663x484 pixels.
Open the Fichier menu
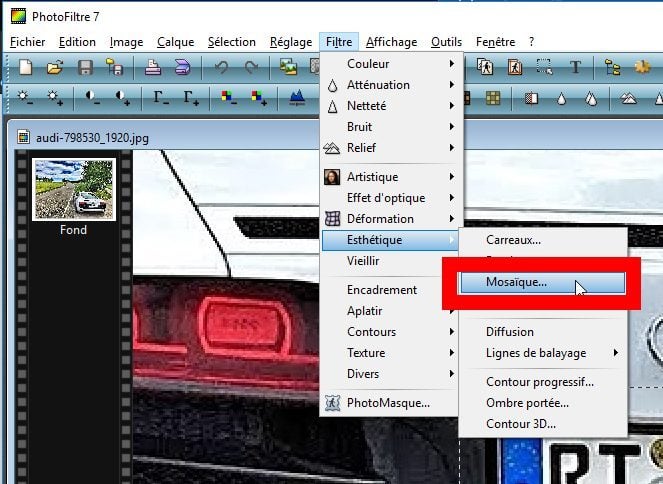(x=27, y=42)
